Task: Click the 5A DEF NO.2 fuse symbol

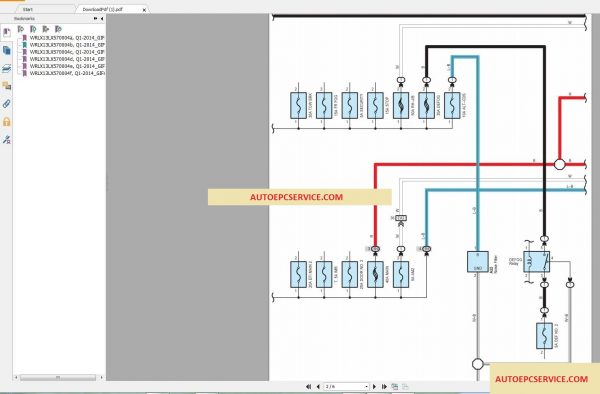Action: tap(544, 336)
